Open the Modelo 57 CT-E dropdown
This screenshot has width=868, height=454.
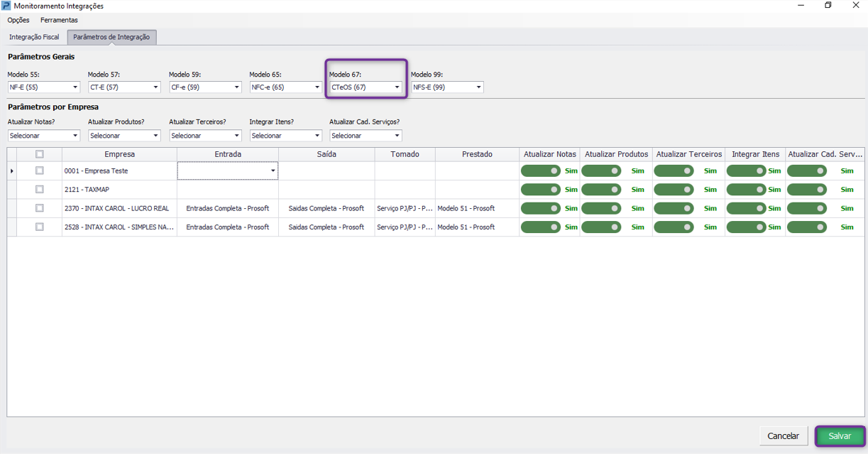pyautogui.click(x=124, y=87)
